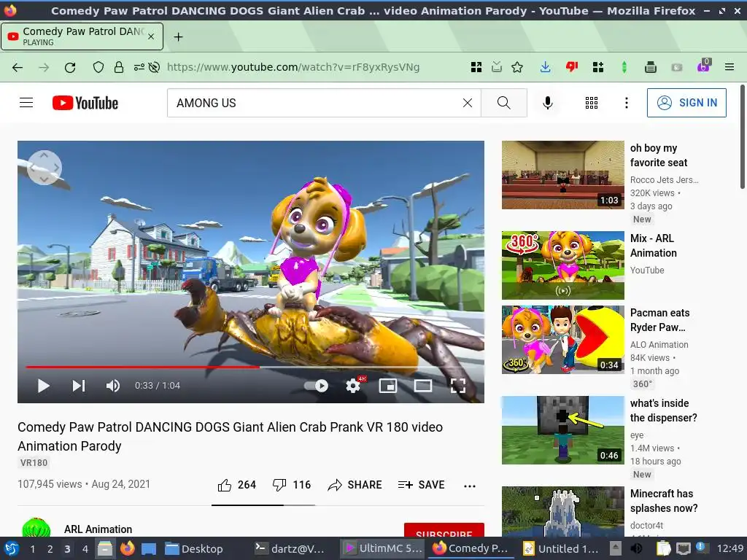Open the purple extension with 0 badge
This screenshot has height=560, width=747.
coord(704,66)
